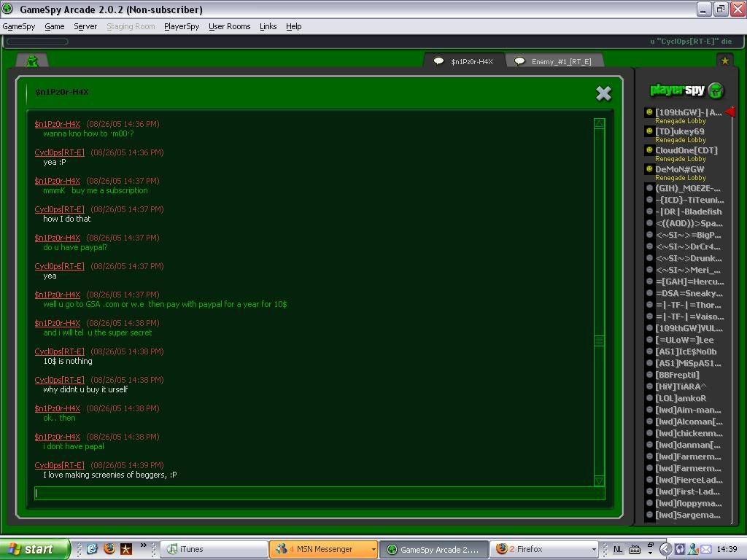Click the chat scrollbar up arrow
Screen dimensions: 747x560
[x=600, y=123]
